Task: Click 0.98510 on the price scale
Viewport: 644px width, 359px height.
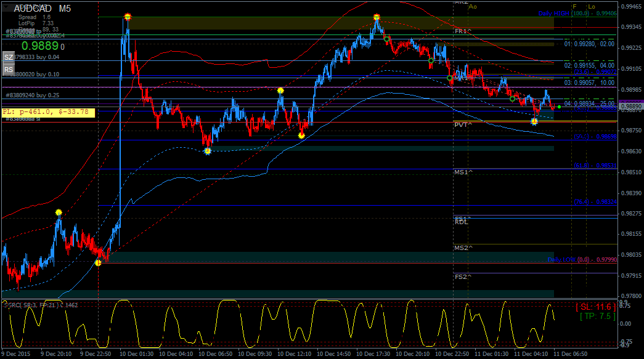Action: (631, 172)
